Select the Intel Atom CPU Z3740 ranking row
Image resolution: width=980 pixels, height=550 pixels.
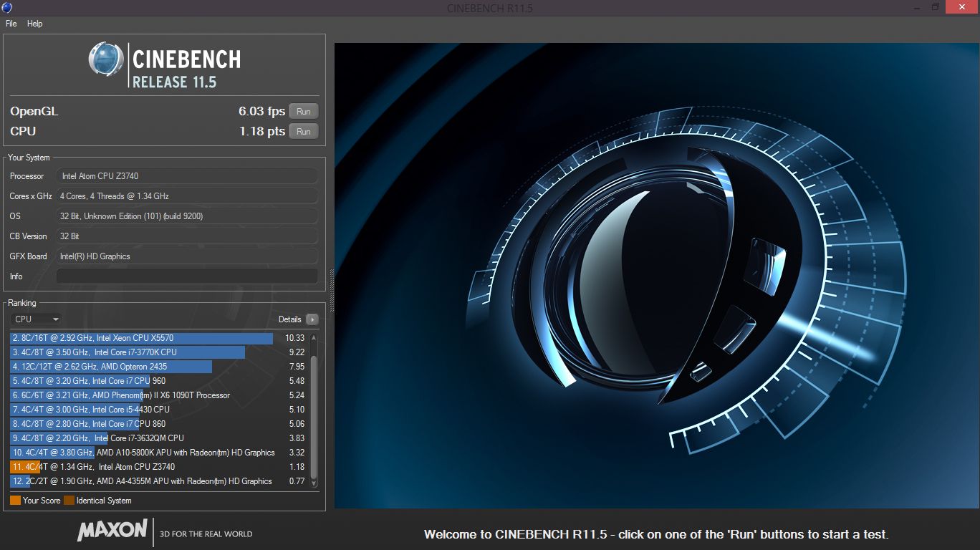click(x=158, y=467)
